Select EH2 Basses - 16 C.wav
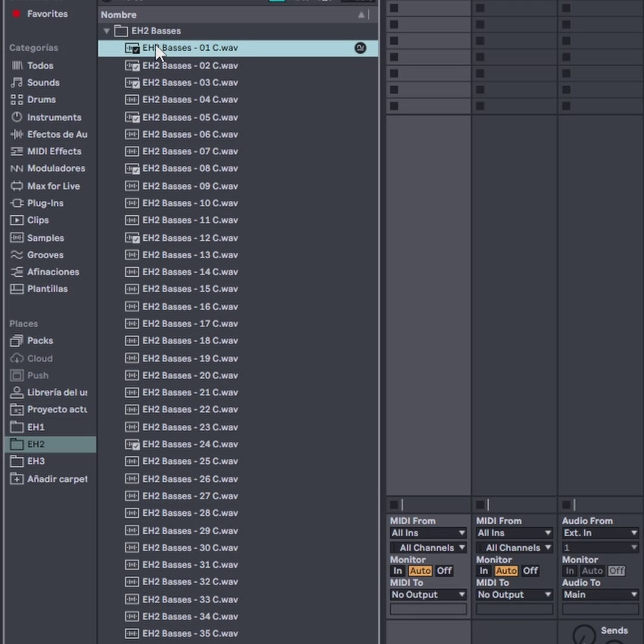Image resolution: width=644 pixels, height=644 pixels. pos(238,307)
